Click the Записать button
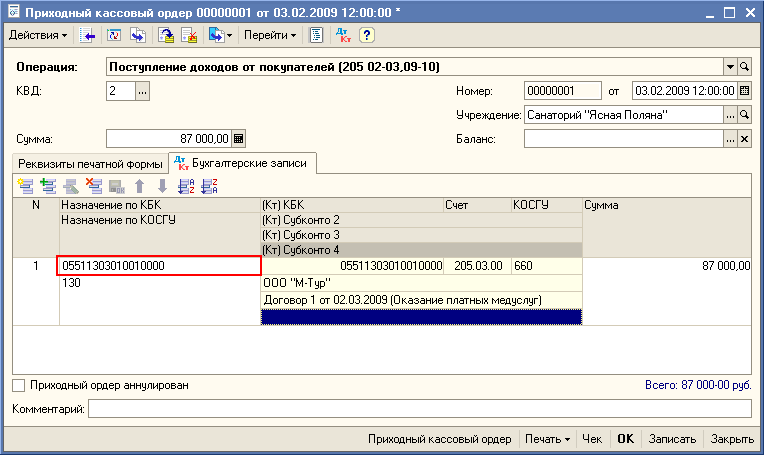764x455 pixels. (x=670, y=439)
